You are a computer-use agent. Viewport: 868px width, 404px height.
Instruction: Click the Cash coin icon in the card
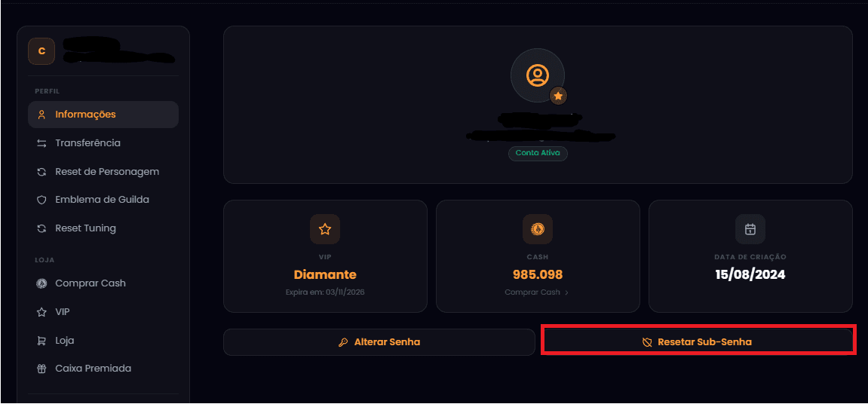click(538, 229)
